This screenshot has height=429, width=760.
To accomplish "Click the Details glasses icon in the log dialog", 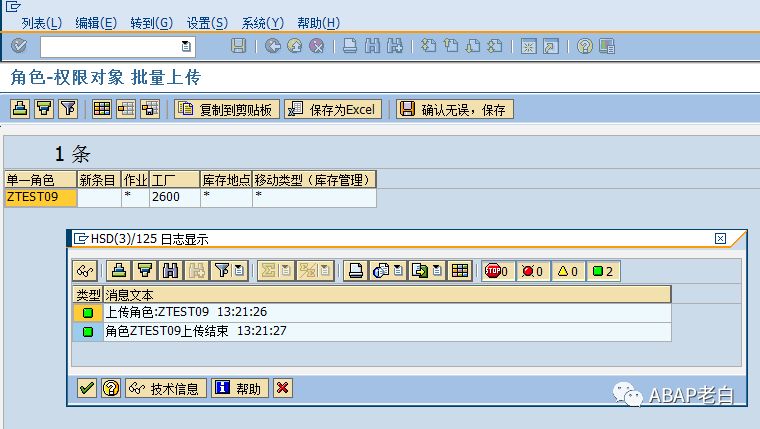I will point(85,270).
